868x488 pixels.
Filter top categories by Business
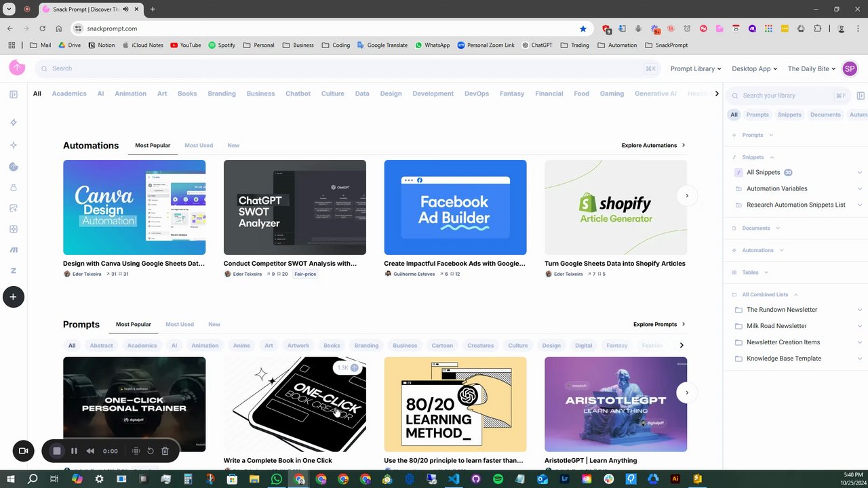[x=260, y=94]
